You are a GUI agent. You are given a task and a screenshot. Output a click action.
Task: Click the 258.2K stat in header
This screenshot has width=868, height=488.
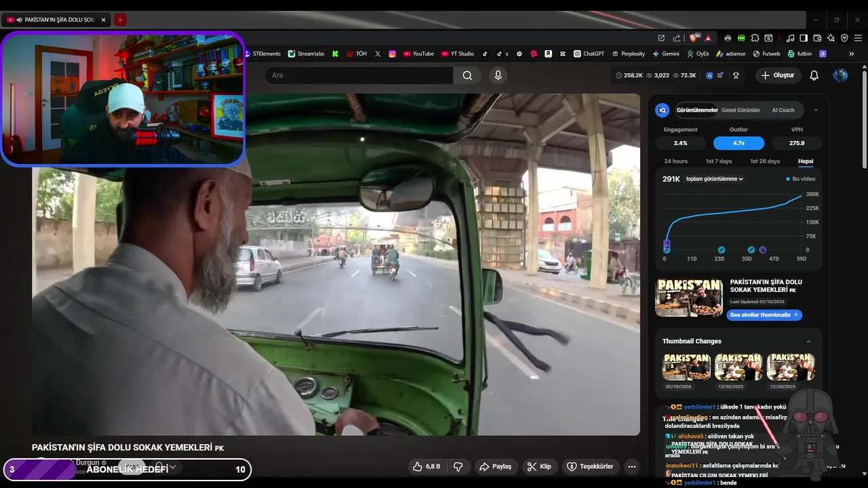(x=629, y=75)
